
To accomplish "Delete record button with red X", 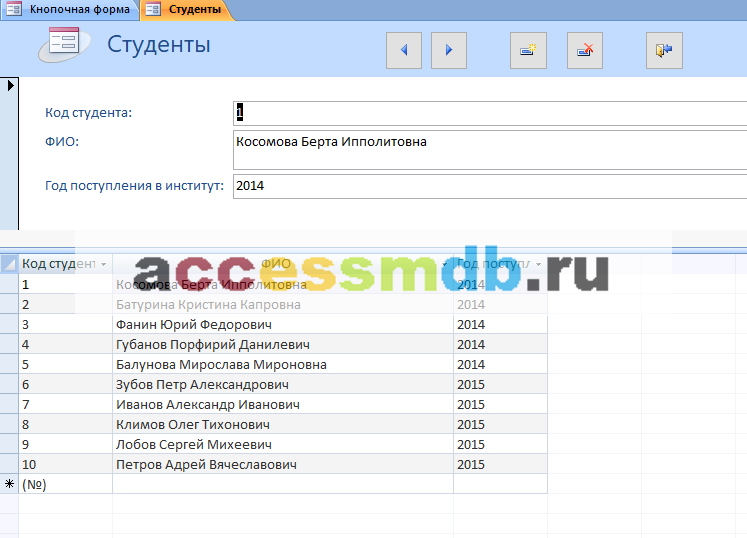I will (x=585, y=50).
